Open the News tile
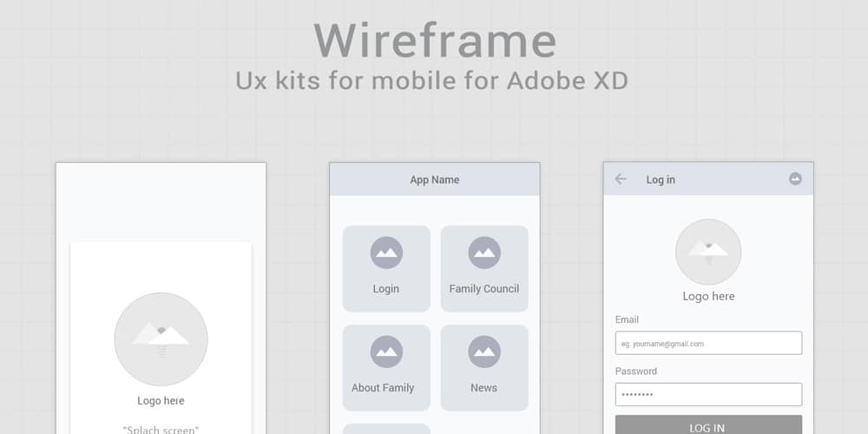 (484, 367)
